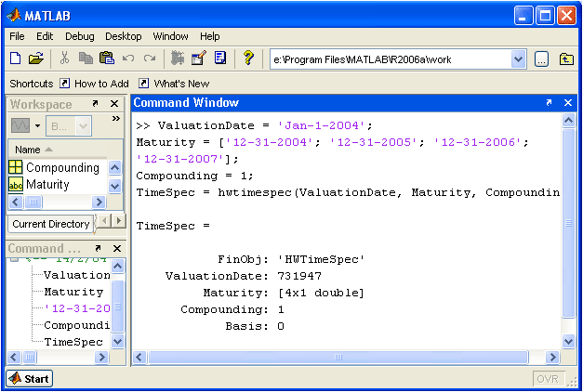Image resolution: width=583 pixels, height=392 pixels.
Task: Open the Help menu
Action: pos(210,36)
